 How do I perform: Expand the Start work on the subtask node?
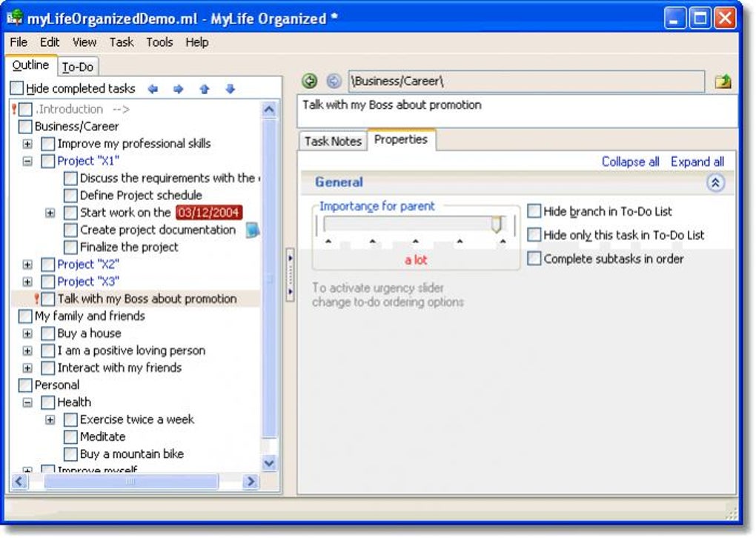click(x=50, y=213)
